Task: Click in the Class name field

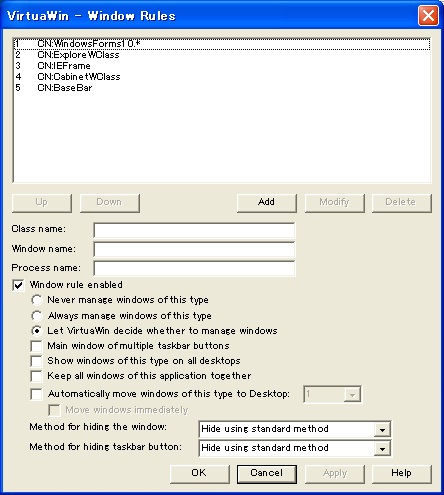Action: [x=194, y=230]
